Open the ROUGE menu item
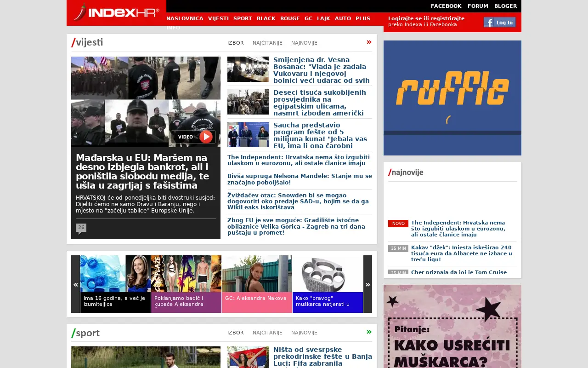588x368 pixels. 290,18
